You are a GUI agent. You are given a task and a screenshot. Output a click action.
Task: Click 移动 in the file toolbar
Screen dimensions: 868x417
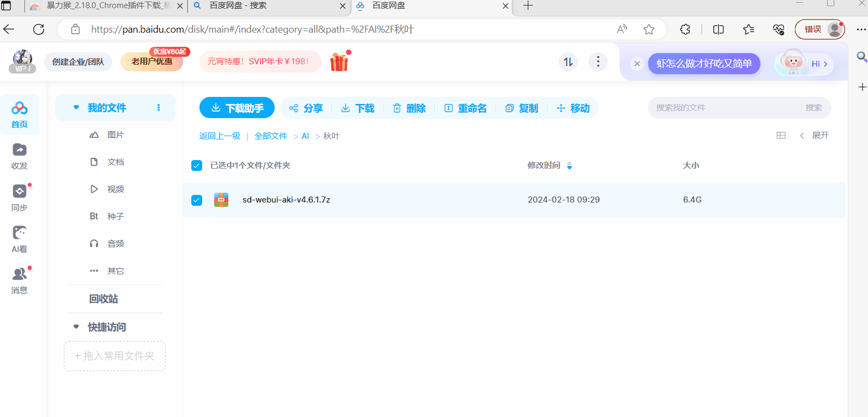pos(573,108)
